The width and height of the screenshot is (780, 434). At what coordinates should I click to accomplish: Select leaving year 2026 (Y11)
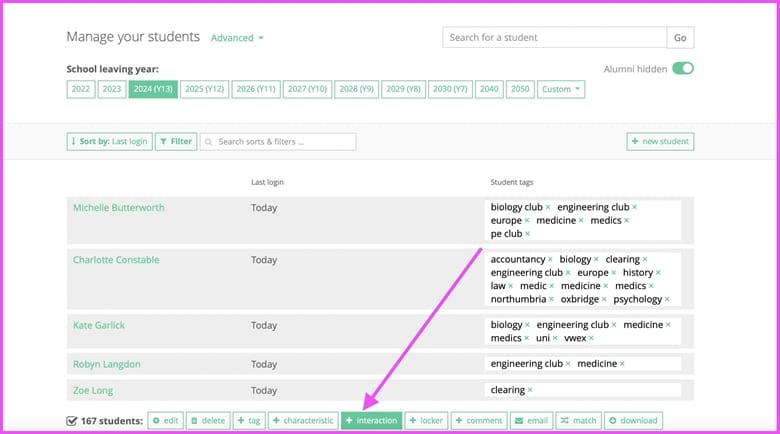tap(256, 89)
